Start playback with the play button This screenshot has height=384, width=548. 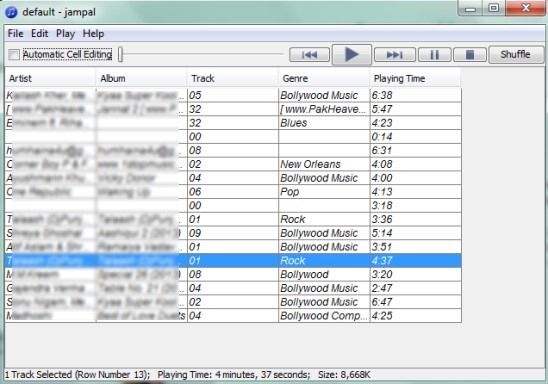click(352, 55)
